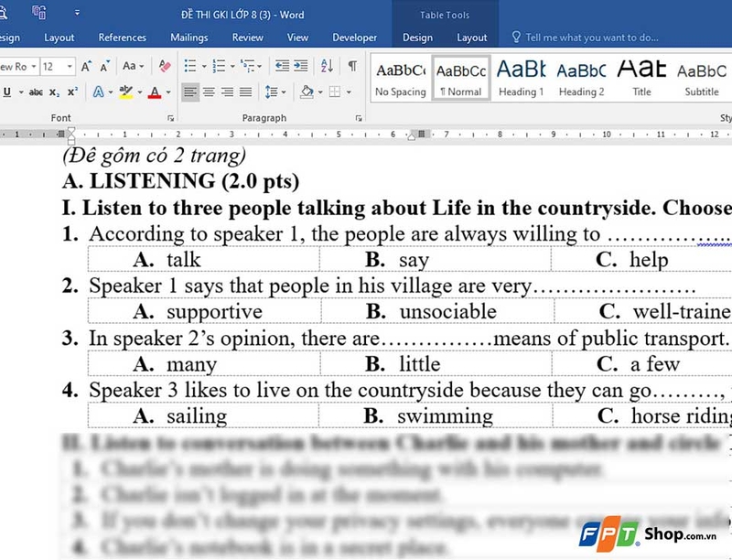Toggle Show/Hide paragraph marks
This screenshot has height=560, width=732.
coord(352,66)
